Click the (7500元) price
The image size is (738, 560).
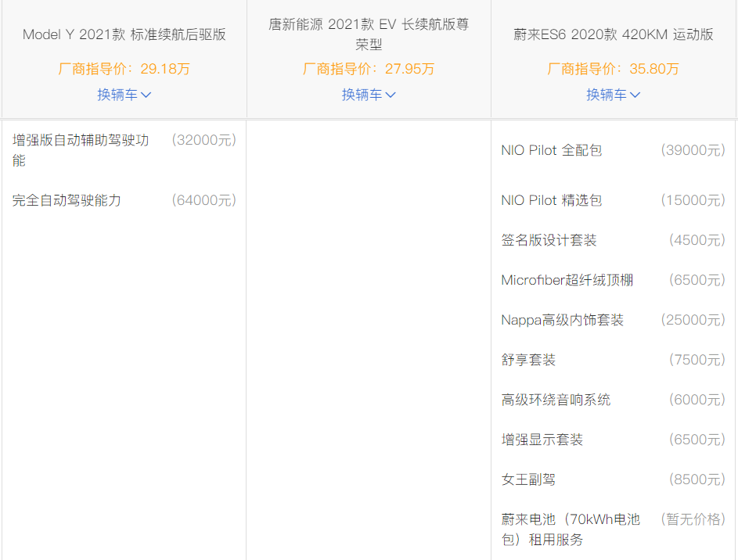pyautogui.click(x=697, y=361)
